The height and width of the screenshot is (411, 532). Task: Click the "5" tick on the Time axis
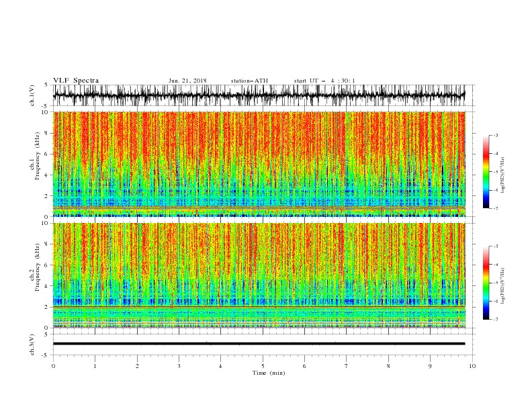[x=263, y=366]
